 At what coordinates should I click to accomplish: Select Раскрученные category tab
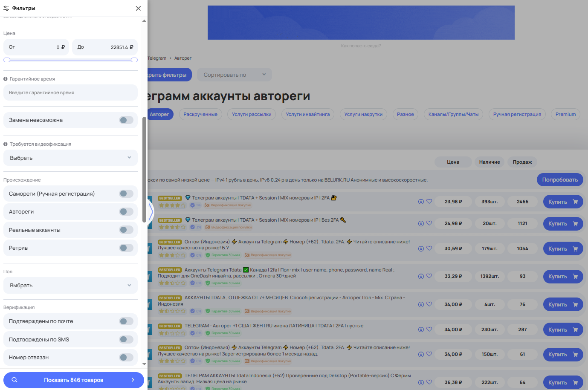[x=200, y=114]
